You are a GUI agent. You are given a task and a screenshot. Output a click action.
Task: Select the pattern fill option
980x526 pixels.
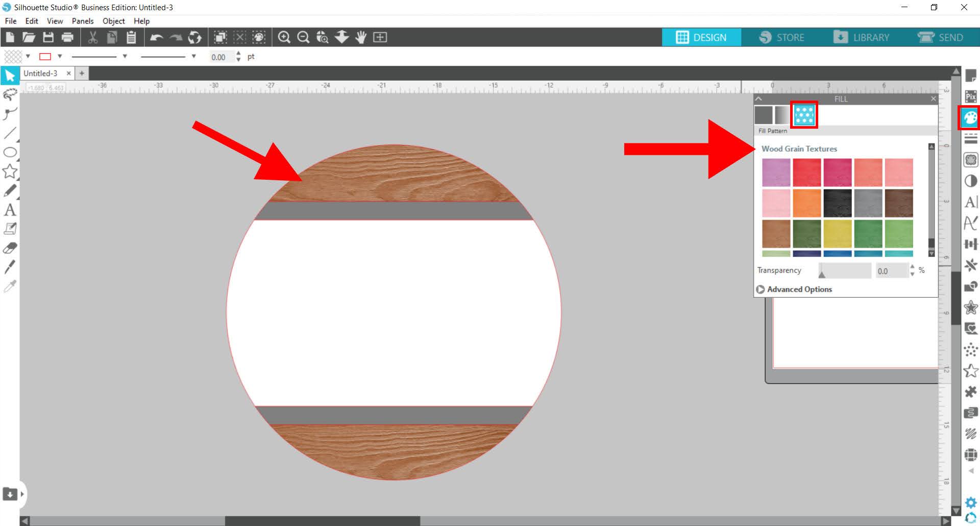click(804, 115)
